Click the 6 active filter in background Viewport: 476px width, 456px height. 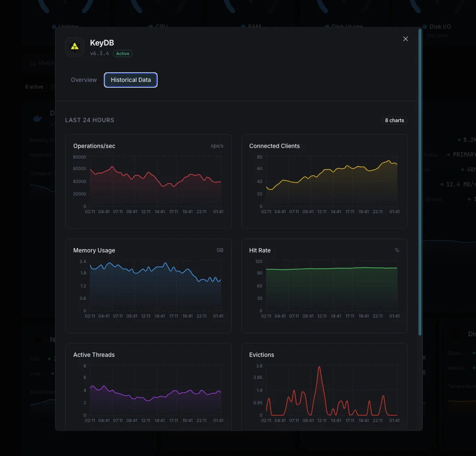point(34,87)
